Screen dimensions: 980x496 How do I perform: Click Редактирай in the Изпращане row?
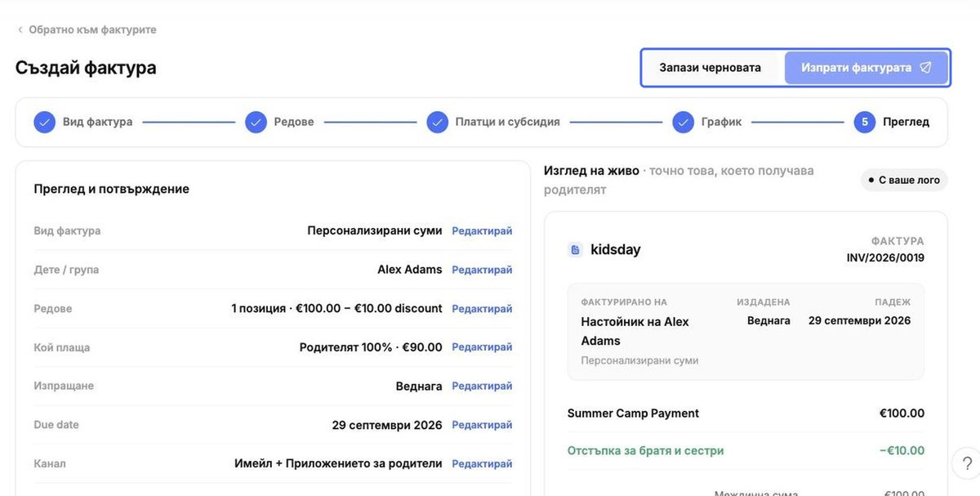(482, 386)
